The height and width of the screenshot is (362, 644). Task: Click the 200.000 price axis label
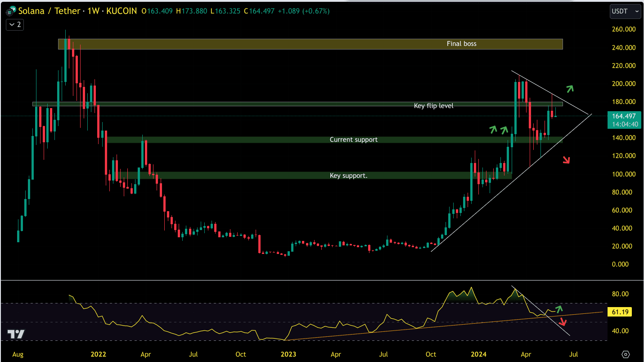pos(623,84)
